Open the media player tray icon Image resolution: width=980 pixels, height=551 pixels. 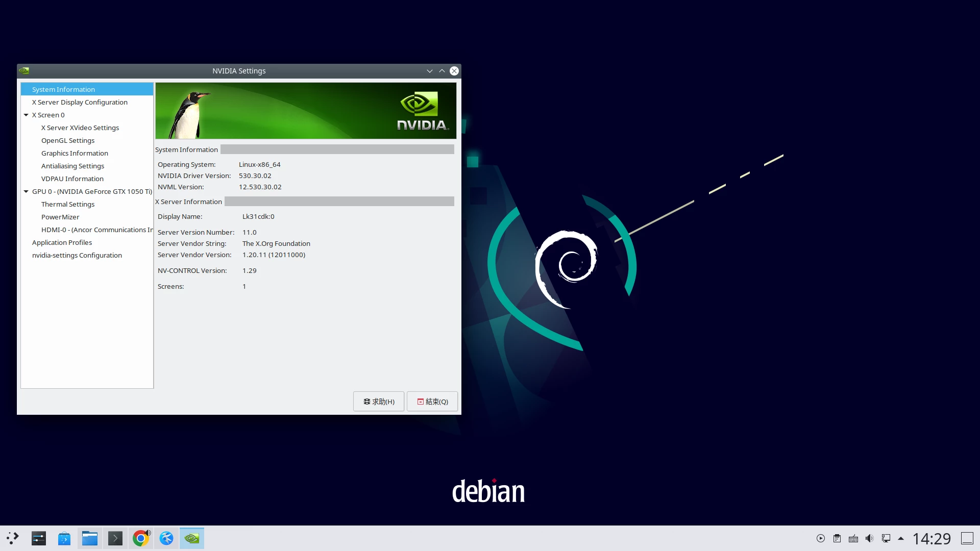point(821,538)
